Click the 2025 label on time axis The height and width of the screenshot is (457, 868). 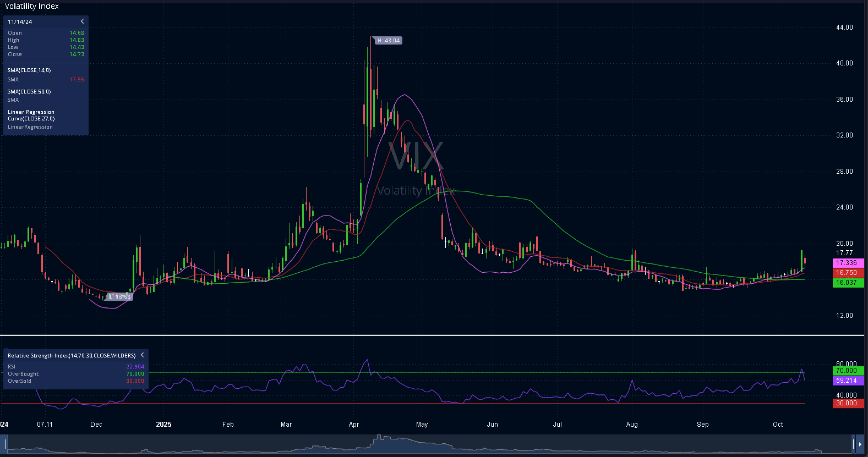(x=163, y=425)
